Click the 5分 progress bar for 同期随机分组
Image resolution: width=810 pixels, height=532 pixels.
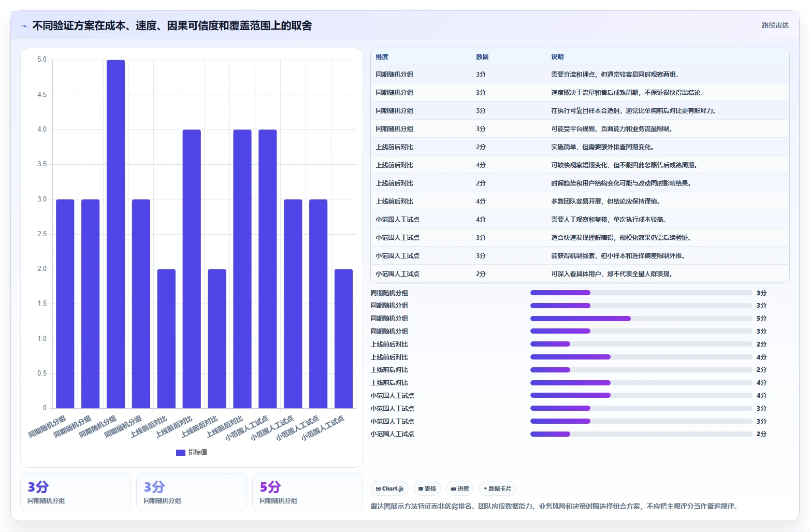click(641, 319)
